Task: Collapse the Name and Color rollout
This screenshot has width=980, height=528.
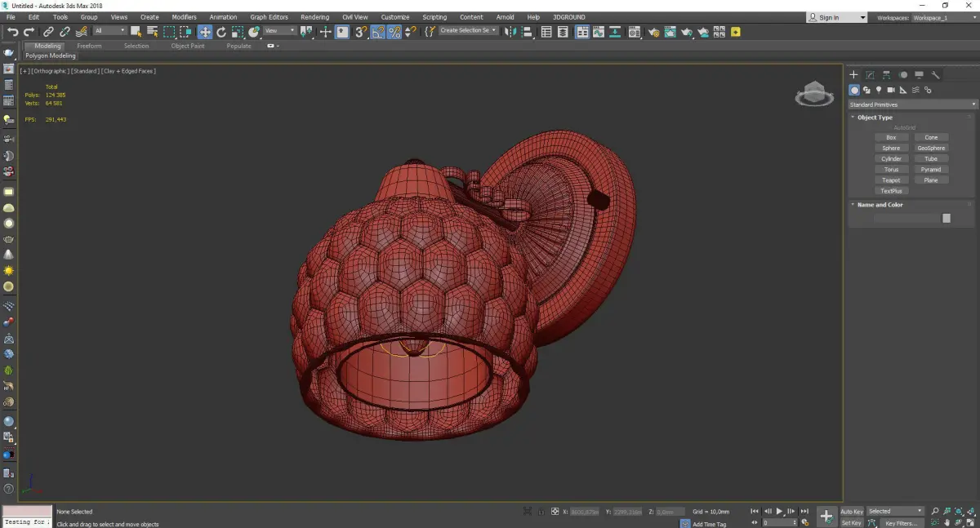Action: [880, 205]
